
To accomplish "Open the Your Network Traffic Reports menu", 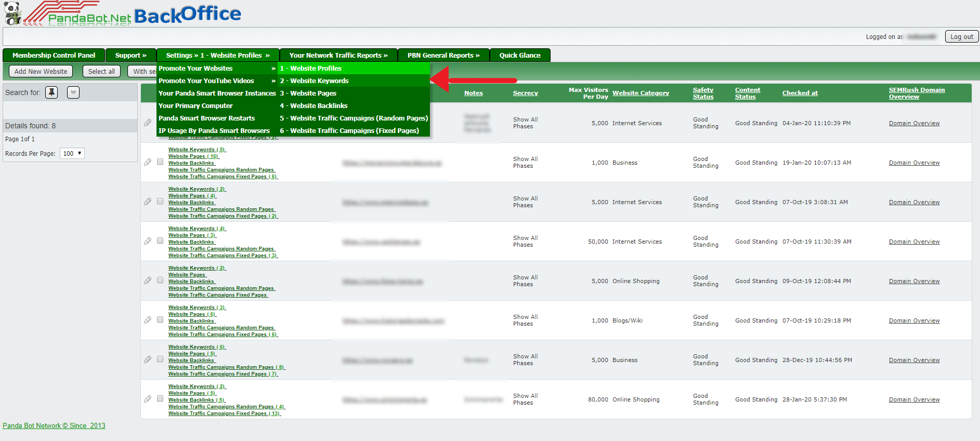I will [x=338, y=55].
